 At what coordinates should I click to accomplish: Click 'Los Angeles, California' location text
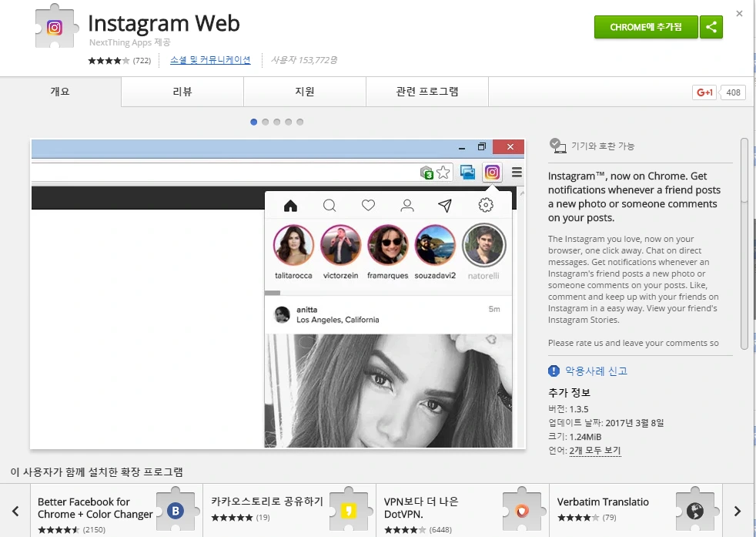pos(337,320)
